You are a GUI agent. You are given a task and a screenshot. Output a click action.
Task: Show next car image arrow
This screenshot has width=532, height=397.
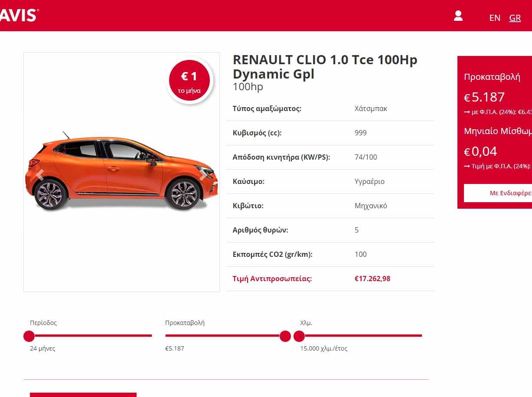pyautogui.click(x=203, y=174)
